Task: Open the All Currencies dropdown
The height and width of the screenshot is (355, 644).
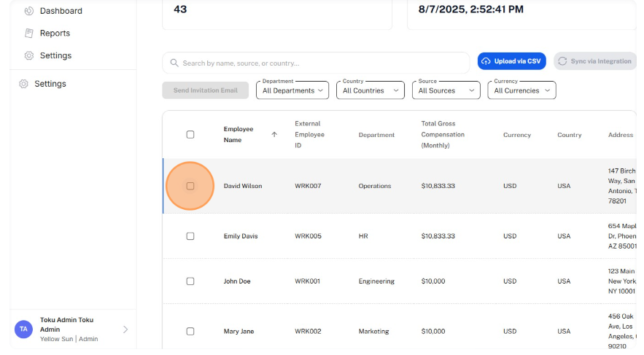Action: point(521,90)
